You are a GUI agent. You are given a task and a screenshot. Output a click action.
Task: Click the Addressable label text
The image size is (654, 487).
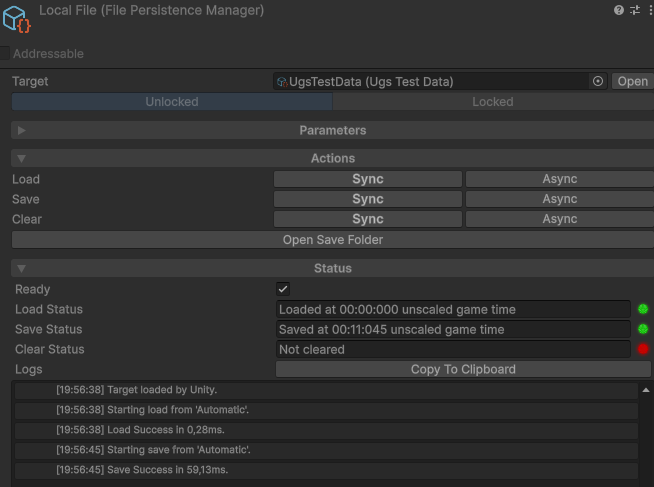pyautogui.click(x=48, y=54)
